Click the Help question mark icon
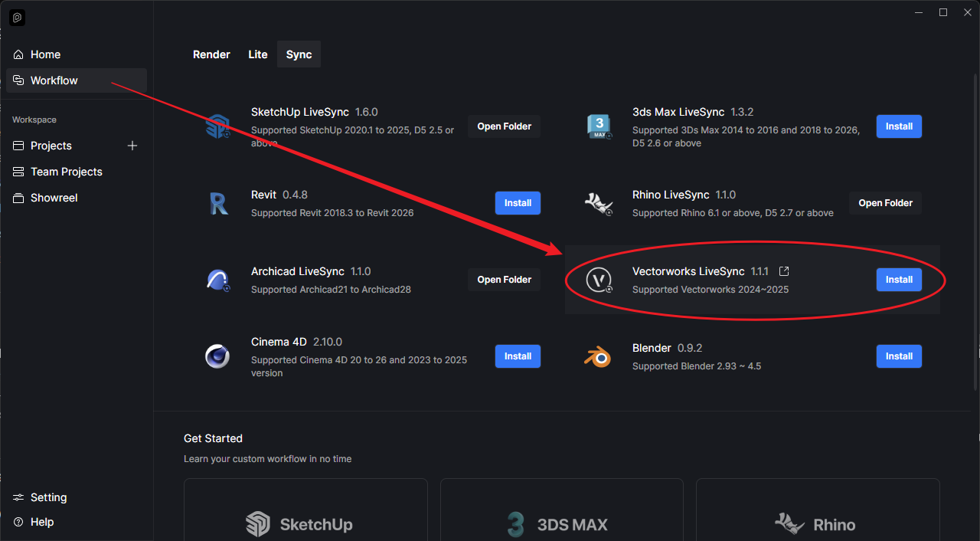Image resolution: width=980 pixels, height=541 pixels. click(x=18, y=522)
